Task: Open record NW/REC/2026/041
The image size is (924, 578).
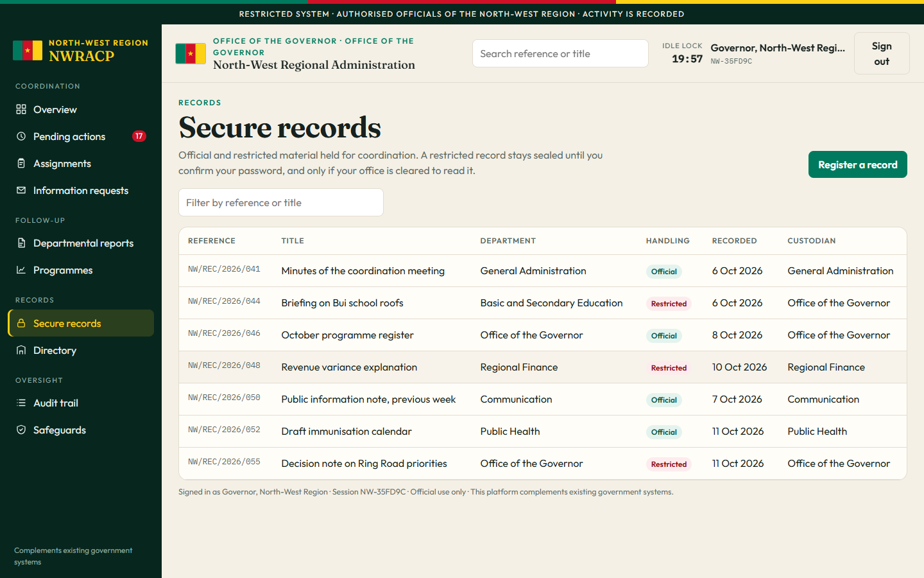Action: click(x=224, y=269)
